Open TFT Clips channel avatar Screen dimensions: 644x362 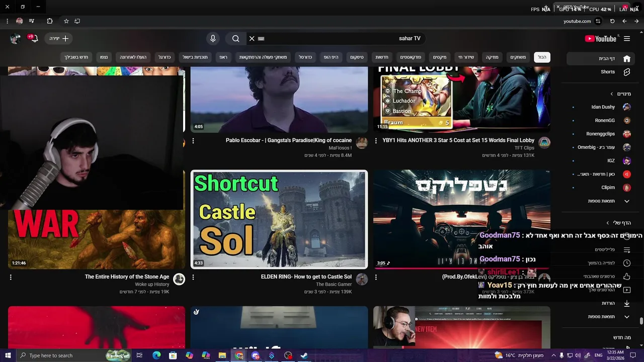544,143
